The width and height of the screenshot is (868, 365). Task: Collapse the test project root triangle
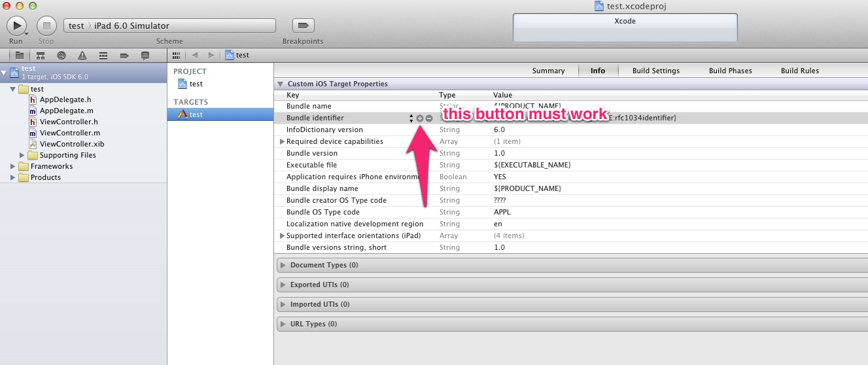pyautogui.click(x=4, y=72)
